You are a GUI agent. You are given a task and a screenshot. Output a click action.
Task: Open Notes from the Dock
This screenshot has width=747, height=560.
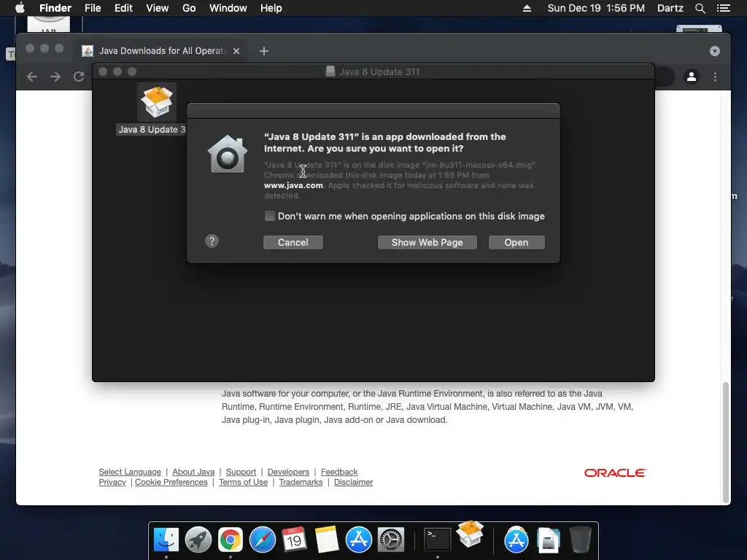coord(327,540)
